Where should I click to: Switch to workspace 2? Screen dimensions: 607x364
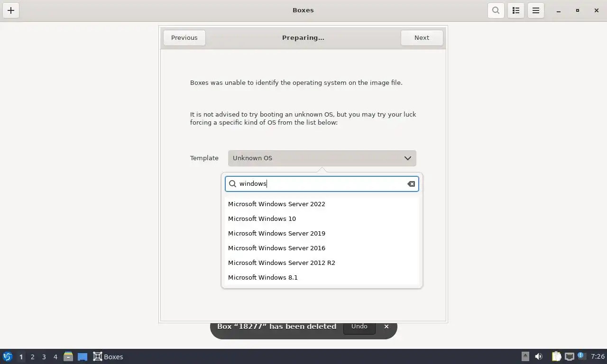[x=33, y=357]
